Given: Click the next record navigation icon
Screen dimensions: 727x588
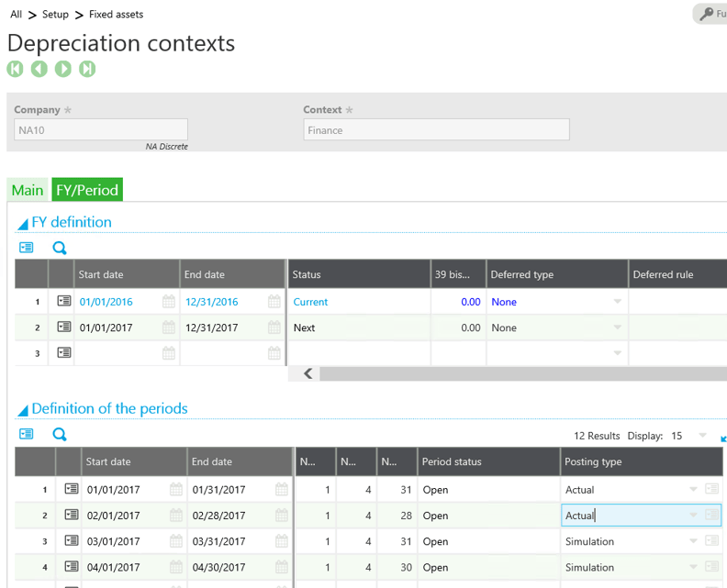Looking at the screenshot, I should tap(63, 69).
